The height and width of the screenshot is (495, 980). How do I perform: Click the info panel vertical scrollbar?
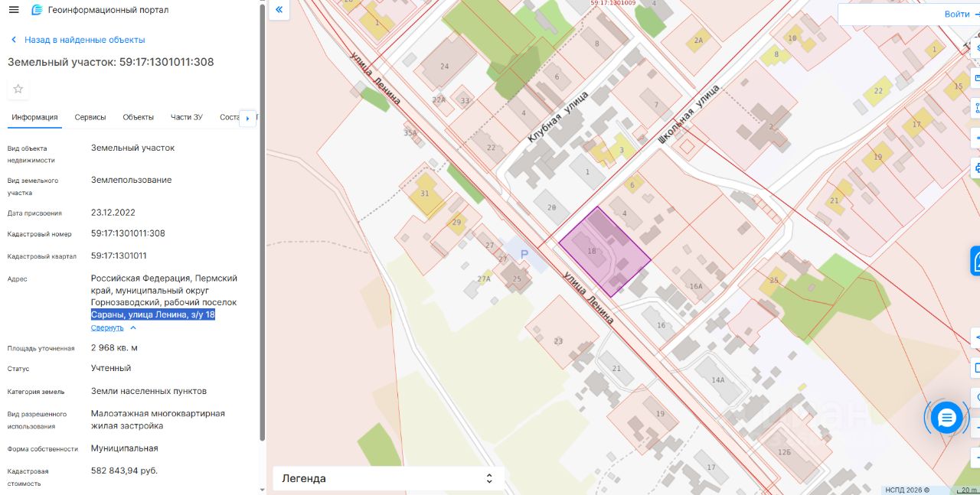[263, 222]
